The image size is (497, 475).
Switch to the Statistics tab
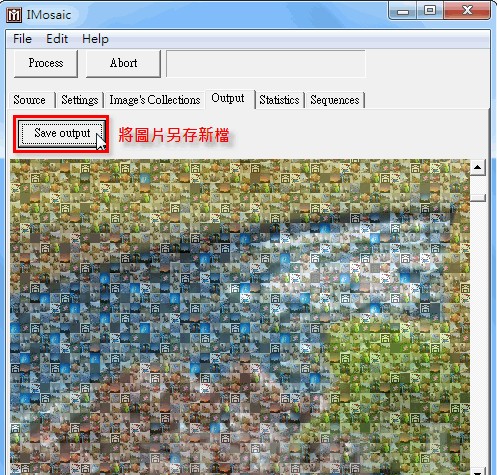(x=279, y=100)
